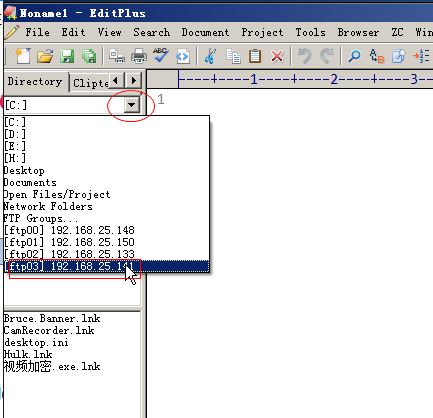
Task: Paste from clipboard icon
Action: [x=255, y=56]
